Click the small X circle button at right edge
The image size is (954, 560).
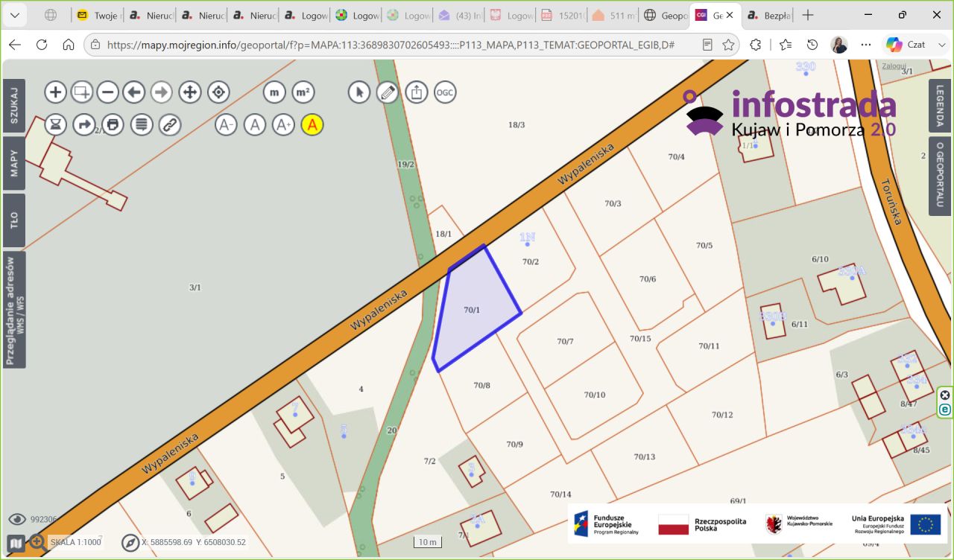(945, 395)
